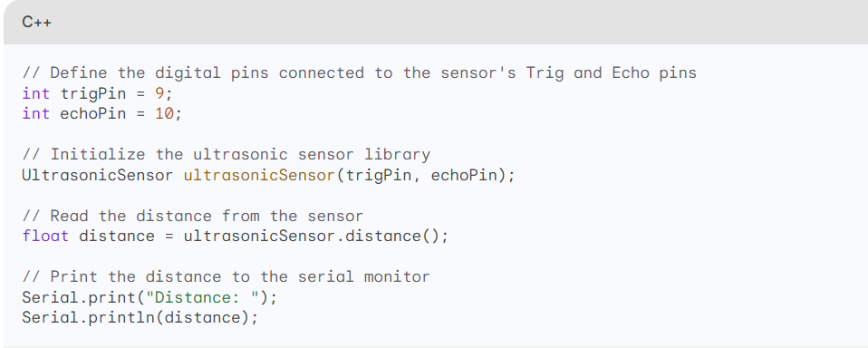Click the echoPin variable declaration name
The image size is (868, 348).
point(93,114)
